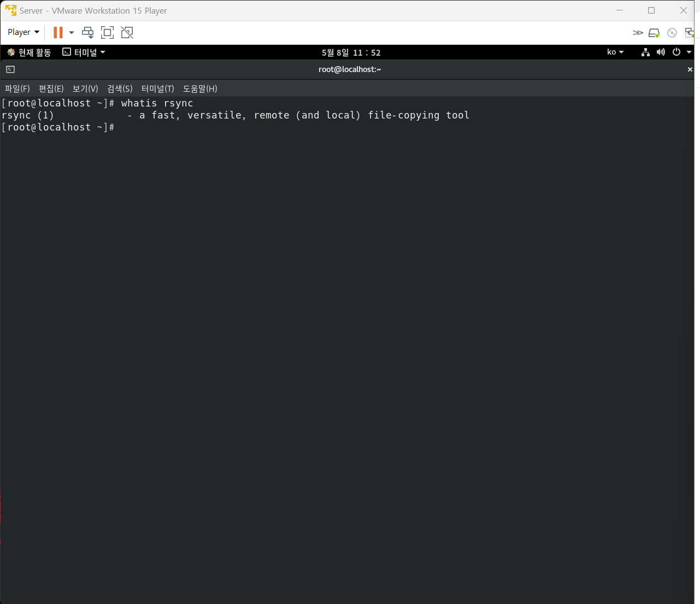
Task: Expand the system menu arrow
Action: pos(689,52)
